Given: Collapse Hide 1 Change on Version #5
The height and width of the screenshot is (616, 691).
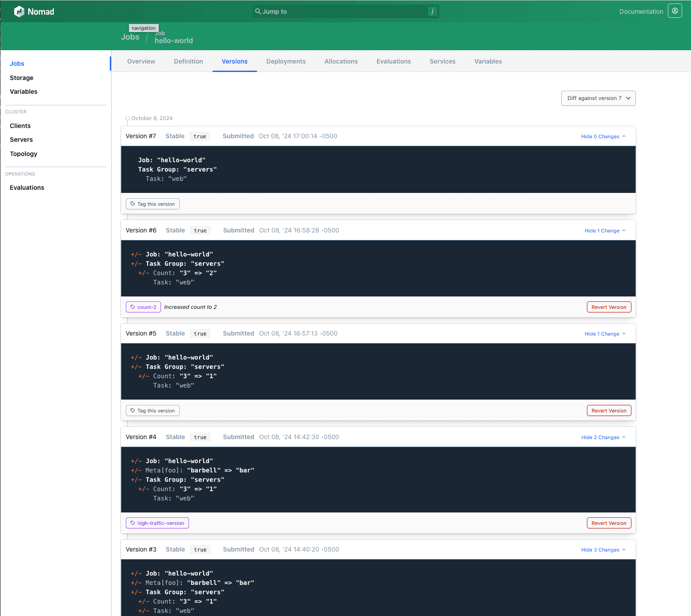Looking at the screenshot, I should (x=605, y=334).
